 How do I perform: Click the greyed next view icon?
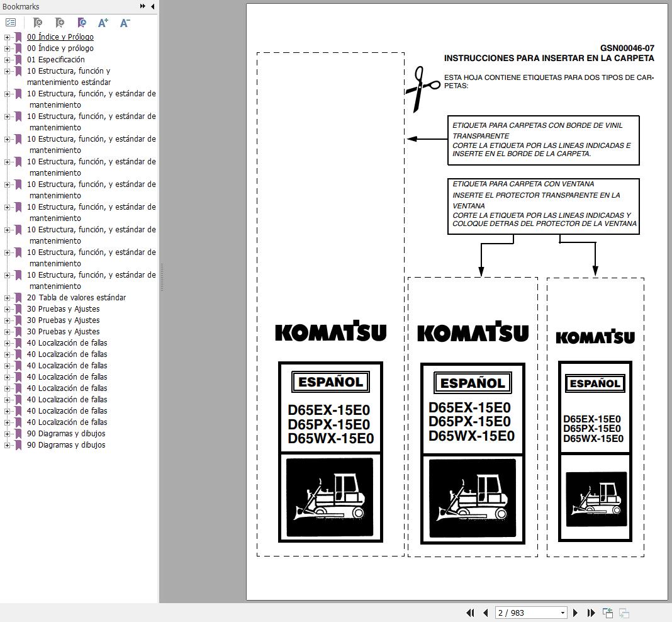pos(624,613)
